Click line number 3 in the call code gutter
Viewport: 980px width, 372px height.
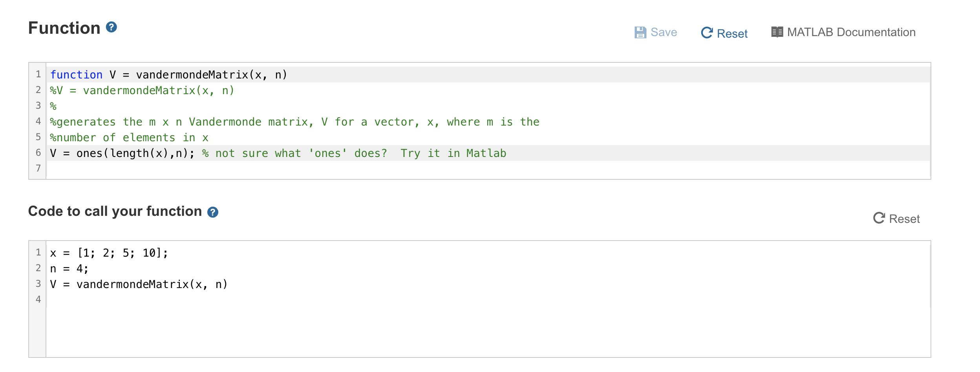[x=38, y=284]
